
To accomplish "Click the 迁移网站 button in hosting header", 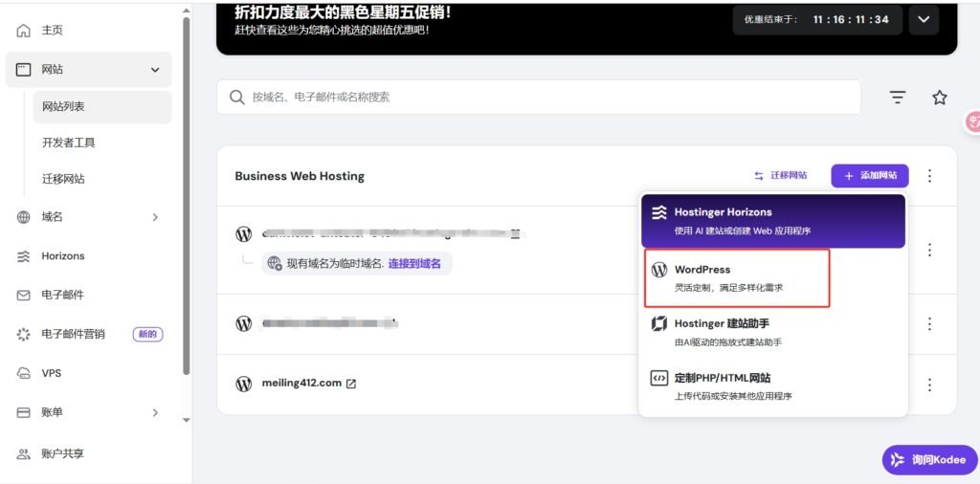I will click(780, 176).
